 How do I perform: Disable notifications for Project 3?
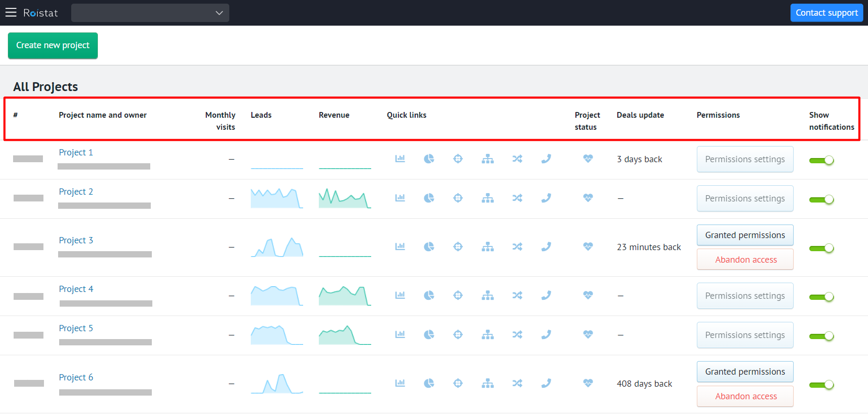[x=821, y=248]
